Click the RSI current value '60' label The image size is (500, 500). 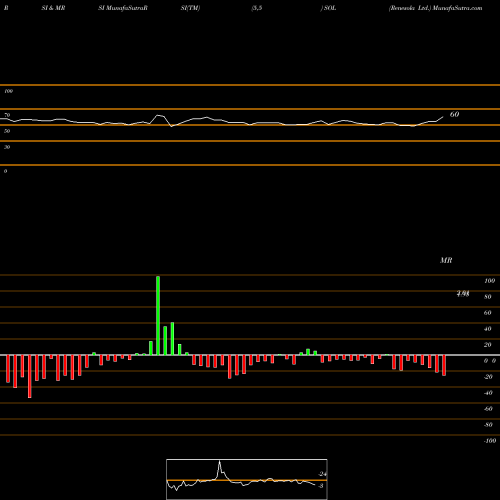454,114
